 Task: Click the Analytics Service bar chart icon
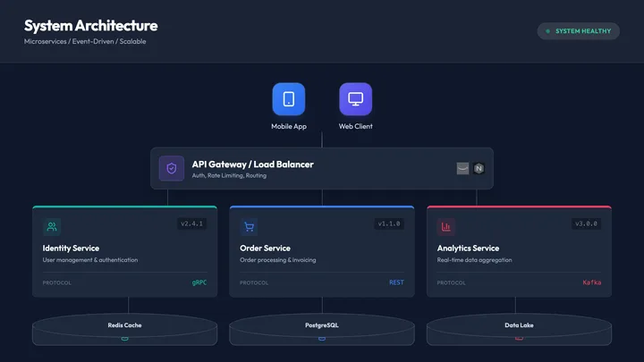pos(446,226)
